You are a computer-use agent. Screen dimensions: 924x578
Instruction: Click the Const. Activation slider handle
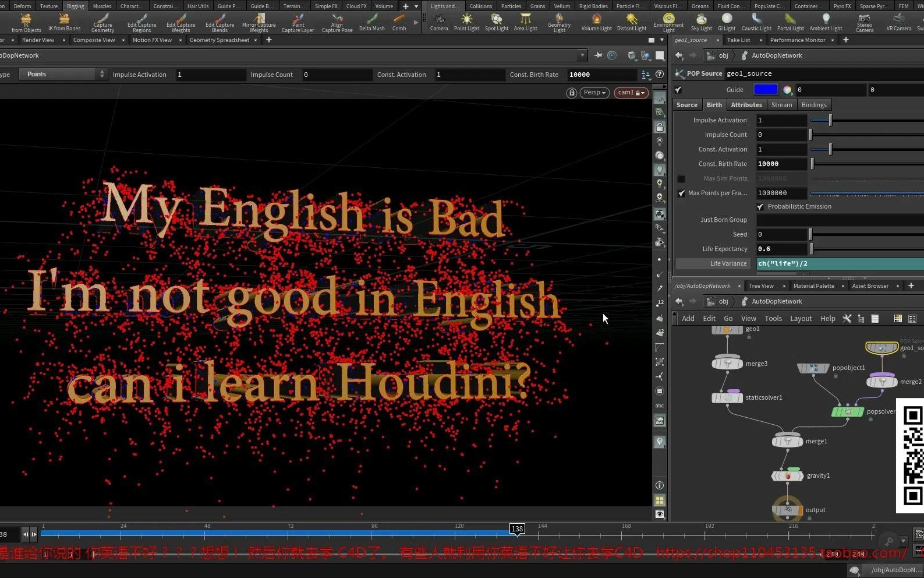click(830, 150)
